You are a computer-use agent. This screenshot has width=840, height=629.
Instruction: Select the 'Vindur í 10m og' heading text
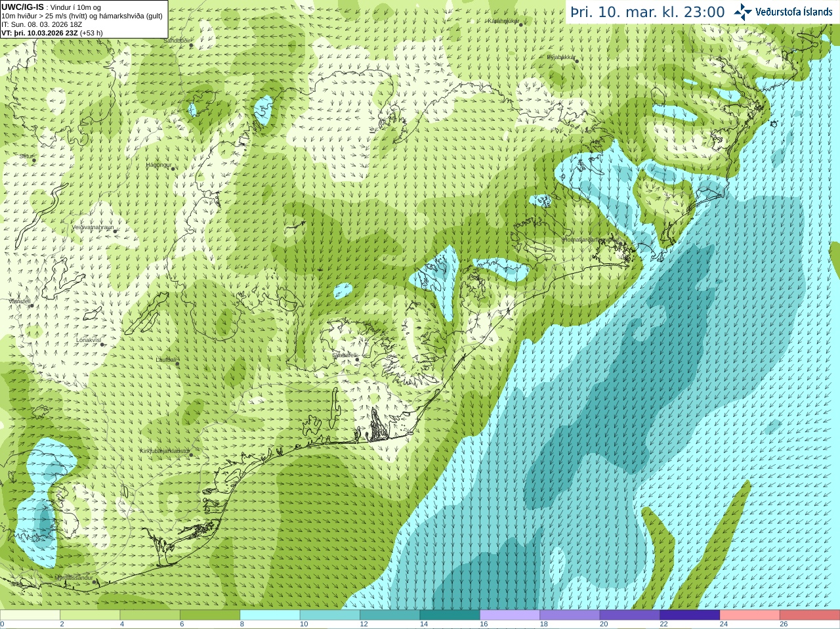point(76,7)
